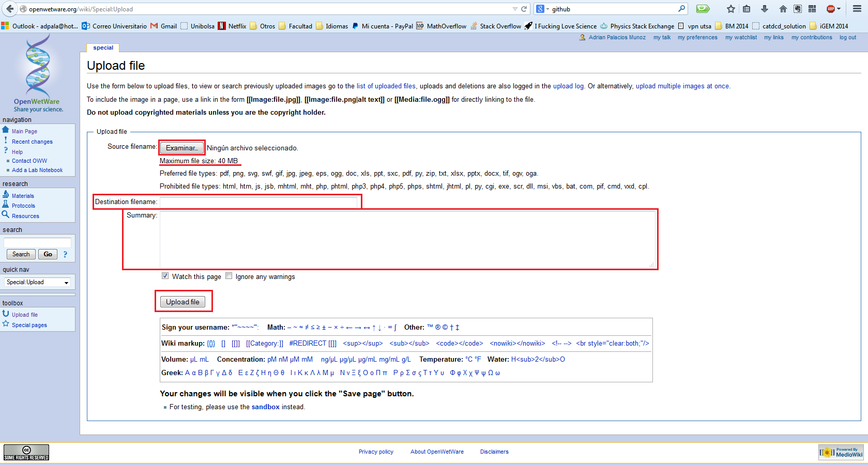Enable the Ignore any warnings checkbox
The width and height of the screenshot is (868, 465).
coord(229,276)
